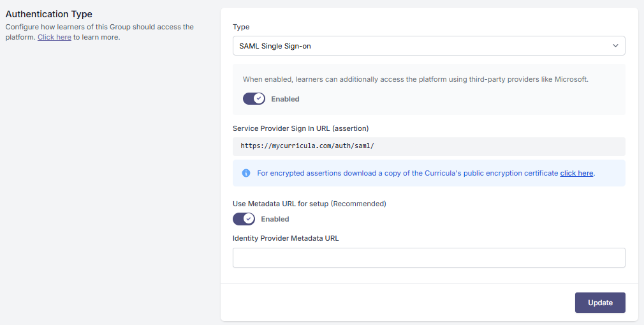The width and height of the screenshot is (644, 325).
Task: Open the Type dropdown
Action: pos(428,46)
